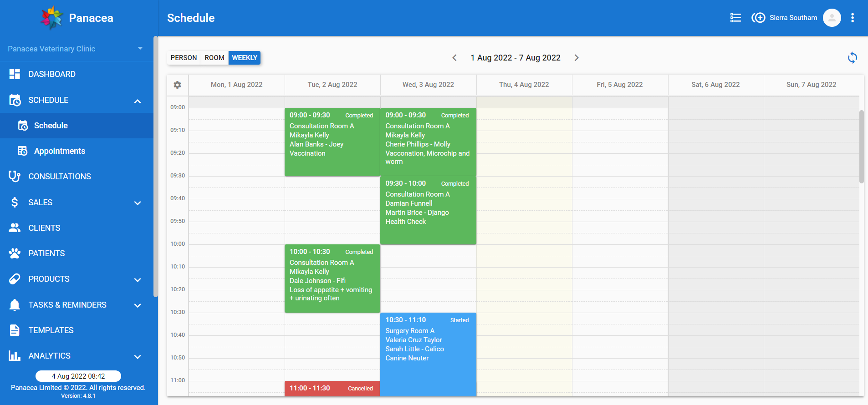Open the three-dot more options menu
The image size is (868, 405).
(x=853, y=18)
